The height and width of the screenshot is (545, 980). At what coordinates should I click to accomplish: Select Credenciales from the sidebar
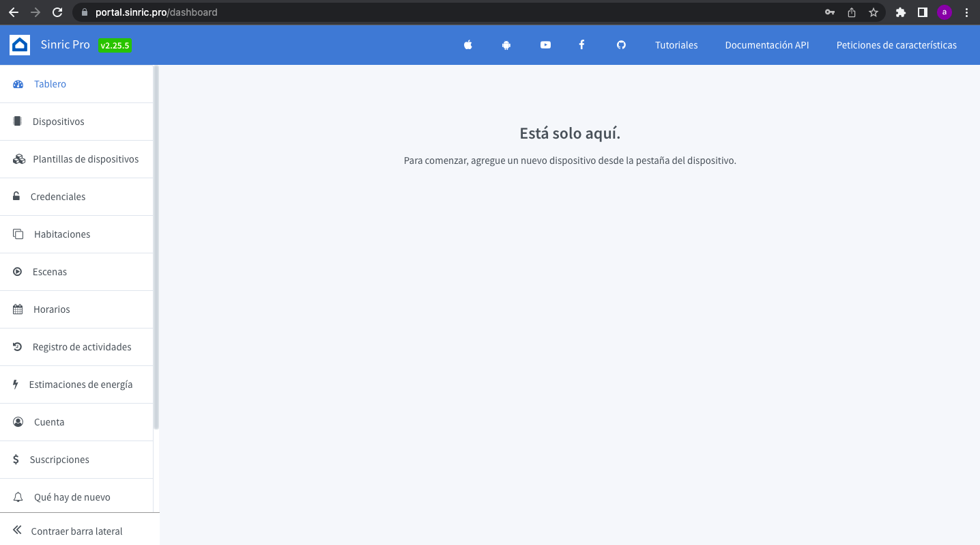pos(58,197)
